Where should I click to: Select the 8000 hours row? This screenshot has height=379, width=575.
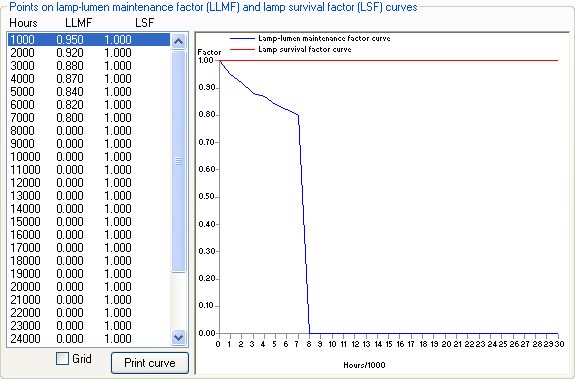tap(89, 131)
